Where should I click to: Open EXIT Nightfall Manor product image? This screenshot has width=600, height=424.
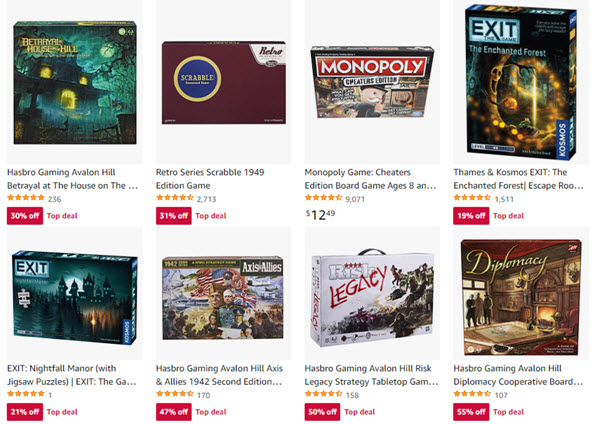(75, 297)
